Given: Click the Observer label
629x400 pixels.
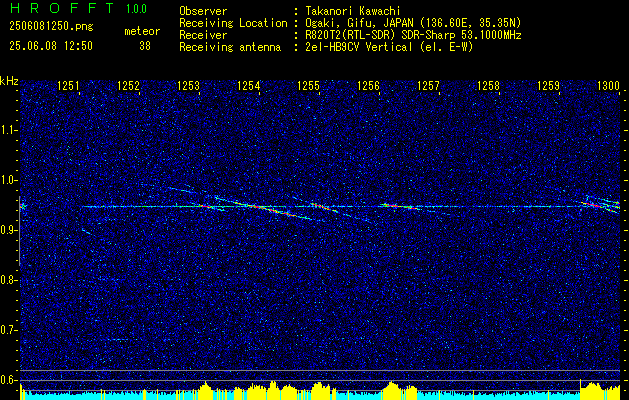Looking at the screenshot, I should point(203,11).
